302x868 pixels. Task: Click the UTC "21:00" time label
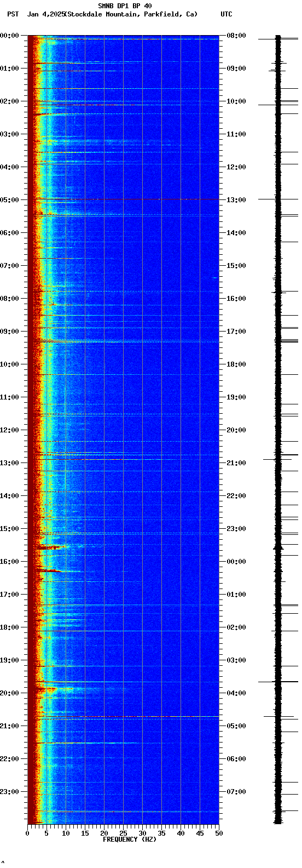pos(236,463)
